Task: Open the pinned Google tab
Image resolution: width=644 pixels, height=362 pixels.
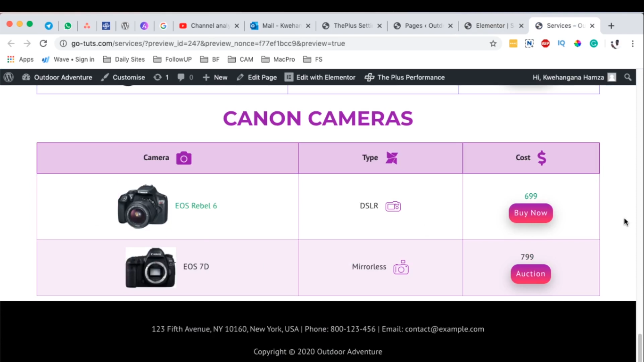Action: coord(164,26)
